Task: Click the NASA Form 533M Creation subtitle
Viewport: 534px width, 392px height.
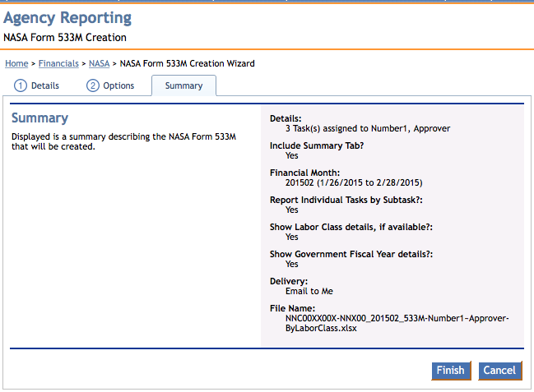Action: pos(65,38)
